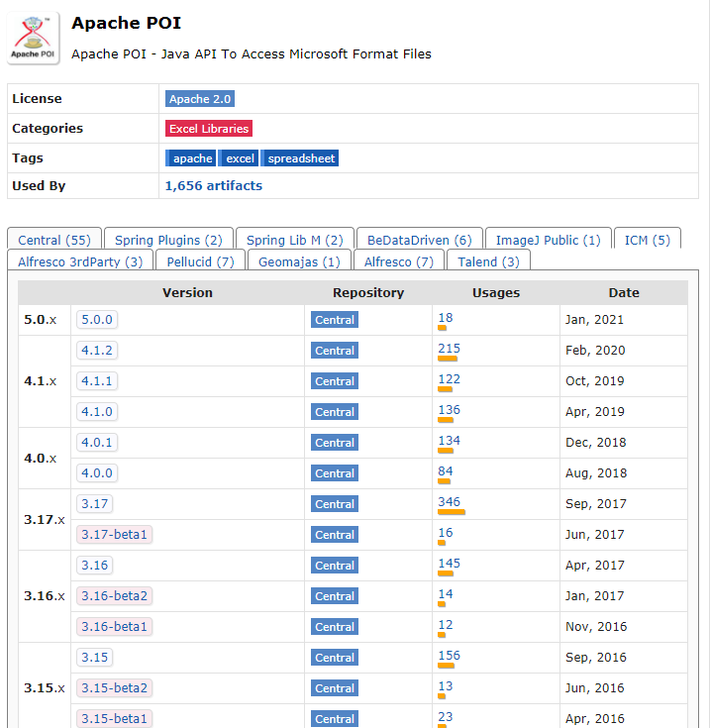The image size is (710, 728).
Task: Select the spreadsheet tag
Action: point(300,158)
